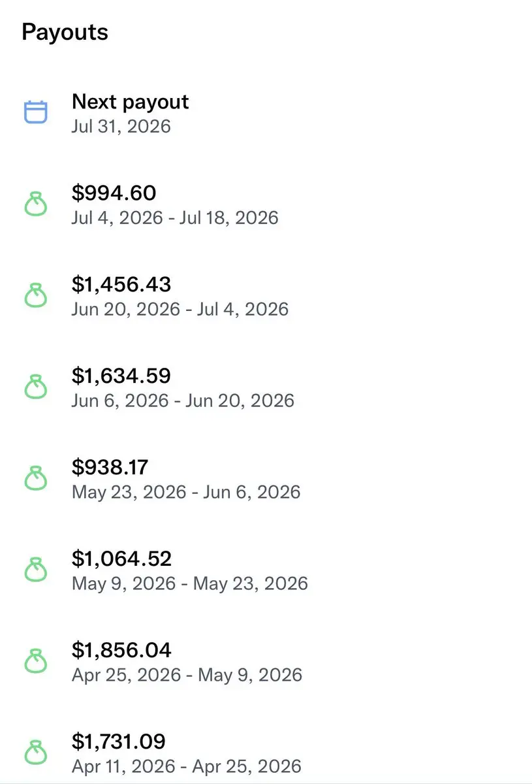Click money bag icon next to $1,456.43
The image size is (532, 784).
tap(36, 295)
